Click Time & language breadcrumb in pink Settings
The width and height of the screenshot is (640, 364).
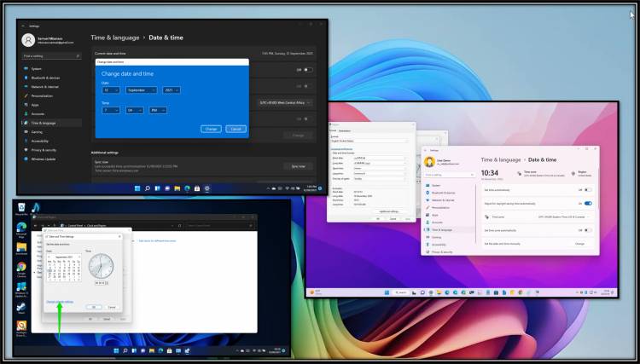[x=501, y=159]
